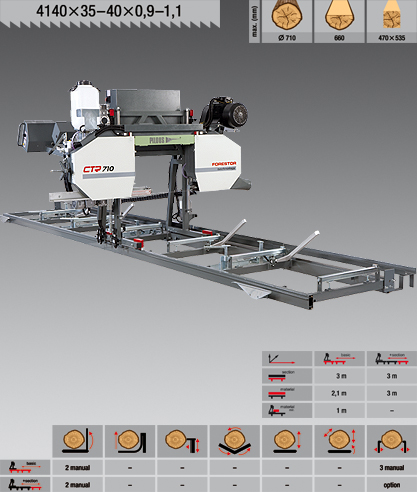Select the log clamp with vertical arrows icon
Viewport: 417px width, 492px height.
tap(182, 441)
